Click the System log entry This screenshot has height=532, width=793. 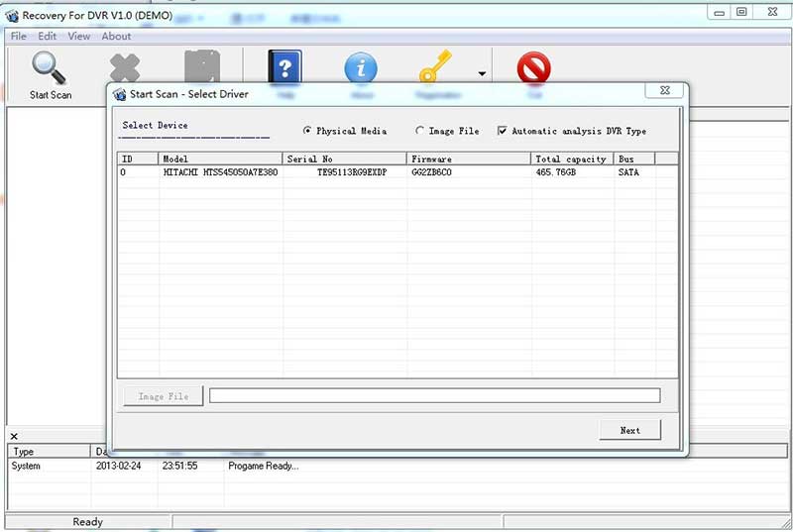tap(26, 466)
